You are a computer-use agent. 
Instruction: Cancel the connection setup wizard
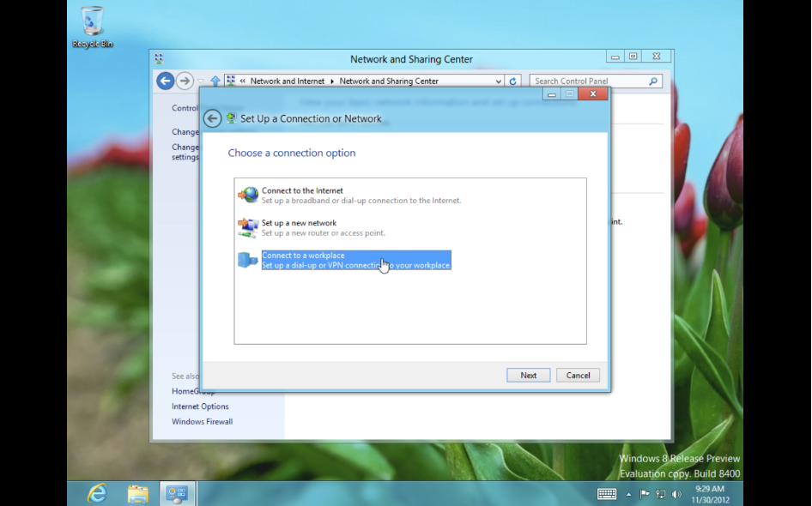(578, 375)
